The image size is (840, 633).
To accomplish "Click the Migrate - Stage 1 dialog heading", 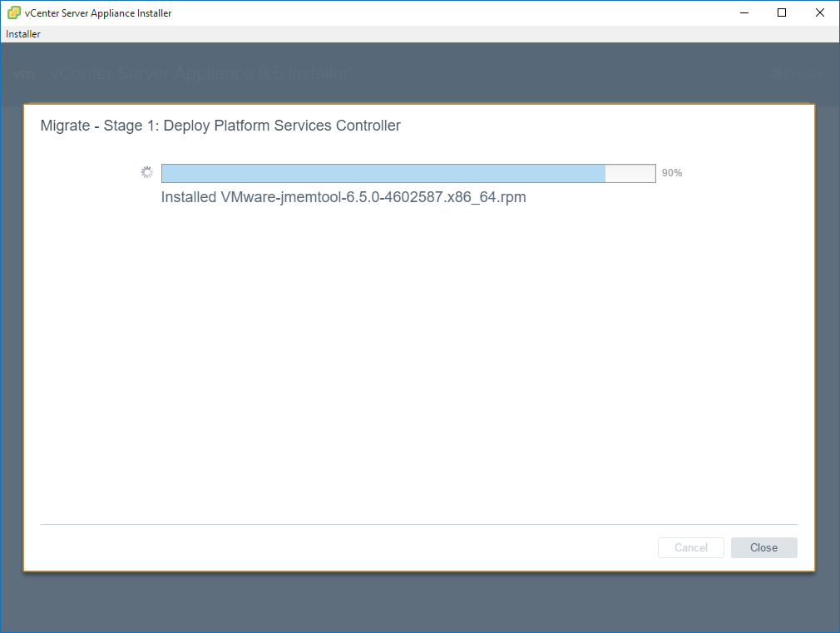I will click(220, 126).
